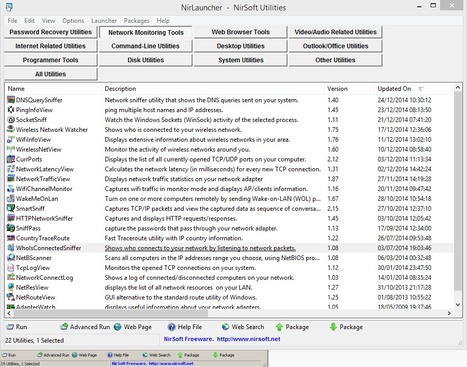This screenshot has height=367, width=467.
Task: Sort list by Name column header
Action: 53,89
